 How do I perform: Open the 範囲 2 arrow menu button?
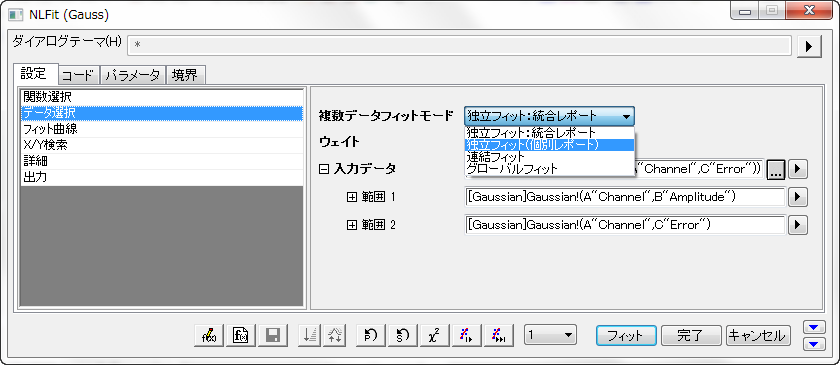(798, 225)
